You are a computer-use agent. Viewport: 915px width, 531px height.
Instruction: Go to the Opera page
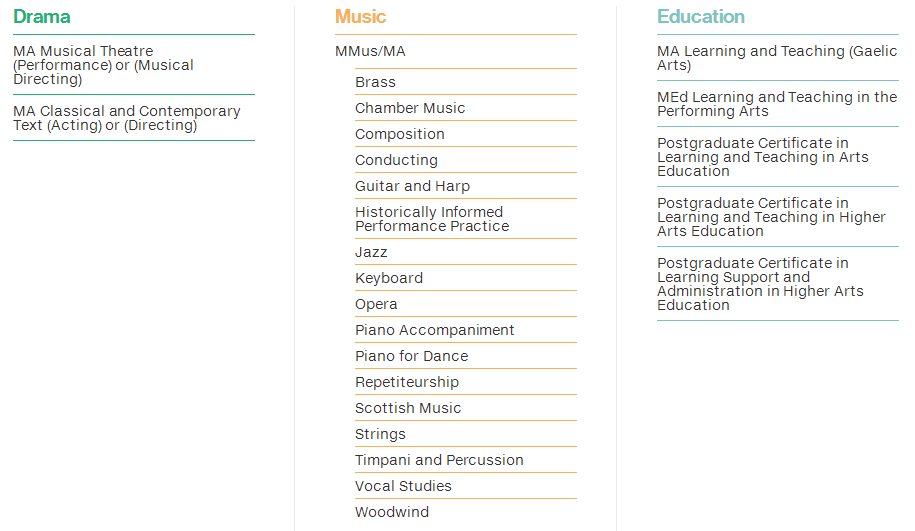376,304
